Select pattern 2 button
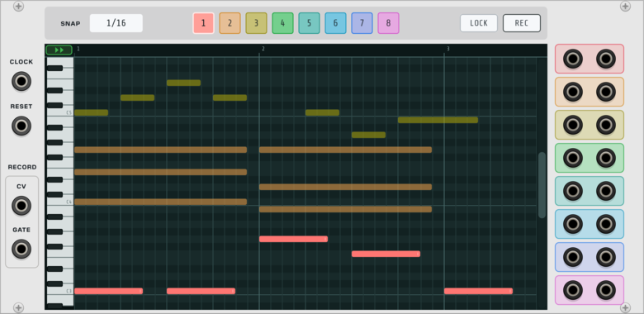This screenshot has width=644, height=314. [x=230, y=23]
